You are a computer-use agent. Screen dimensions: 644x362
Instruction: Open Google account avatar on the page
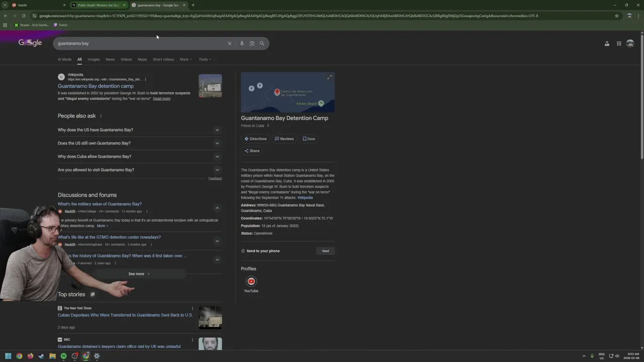point(630,44)
